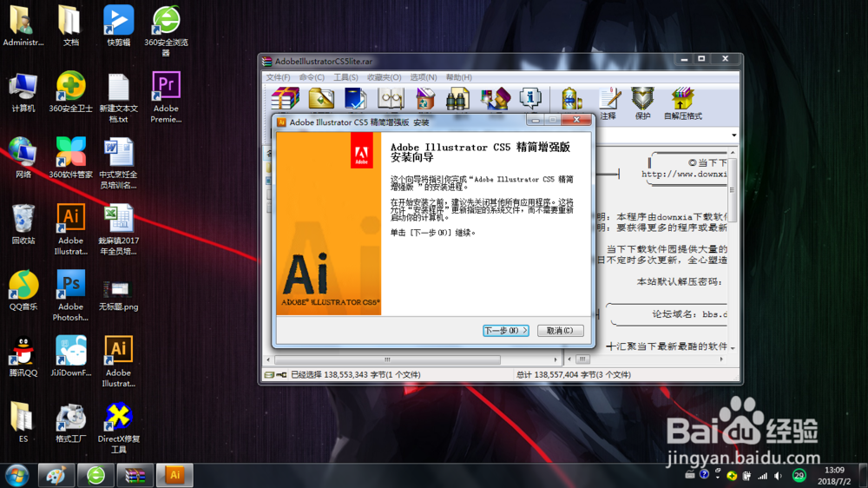The height and width of the screenshot is (488, 868).
Task: Select the Administr... user folder desktop icon
Action: [x=23, y=26]
